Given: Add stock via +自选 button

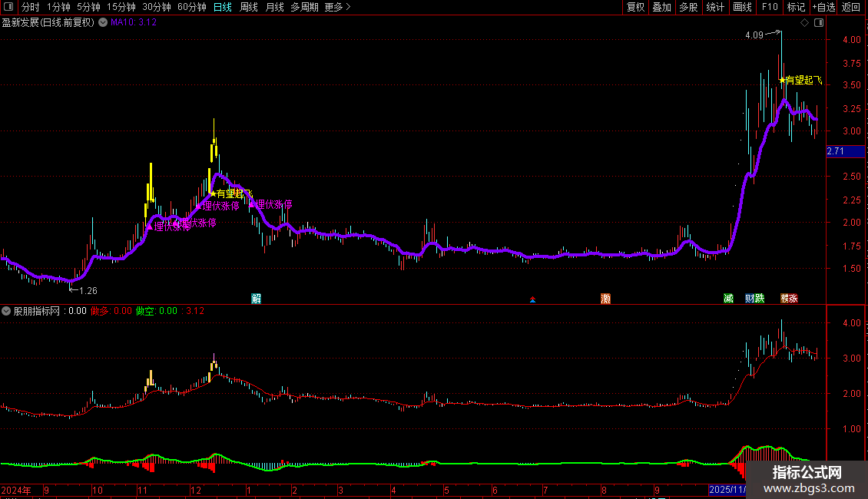Looking at the screenshot, I should [x=823, y=7].
